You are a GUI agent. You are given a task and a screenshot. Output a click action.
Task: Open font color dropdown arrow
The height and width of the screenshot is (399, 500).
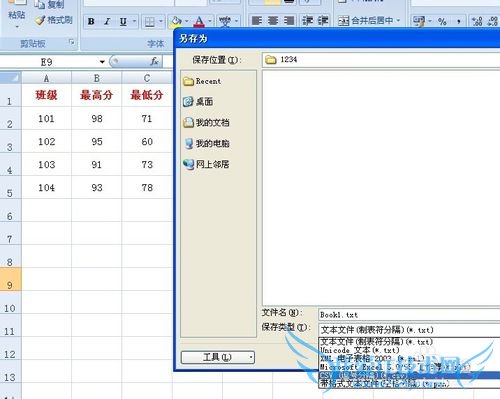[210, 22]
